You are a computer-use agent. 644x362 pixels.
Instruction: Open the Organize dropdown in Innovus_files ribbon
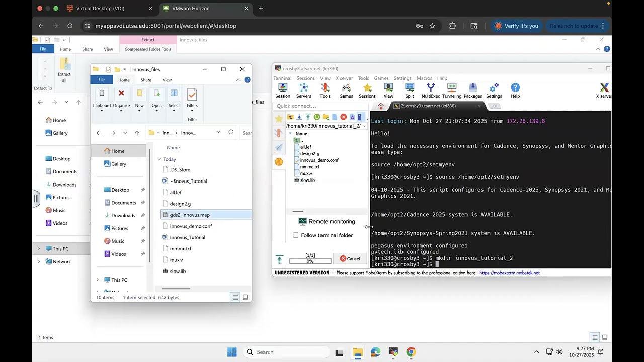click(x=121, y=100)
